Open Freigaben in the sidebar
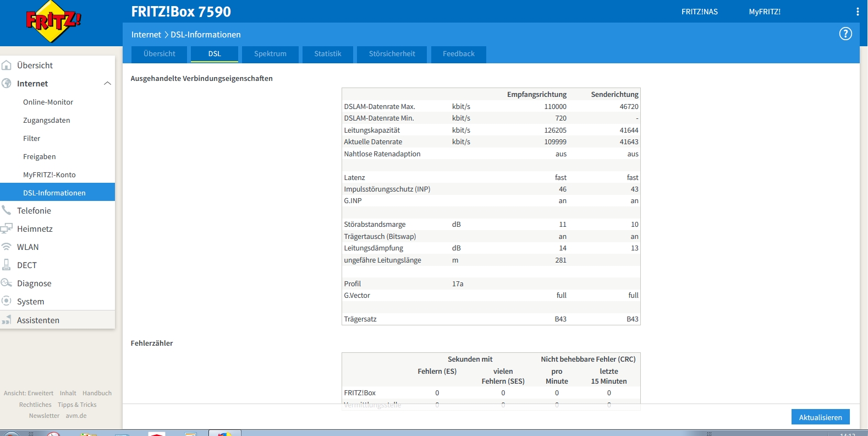Viewport: 868px width, 436px height. pyautogui.click(x=39, y=156)
